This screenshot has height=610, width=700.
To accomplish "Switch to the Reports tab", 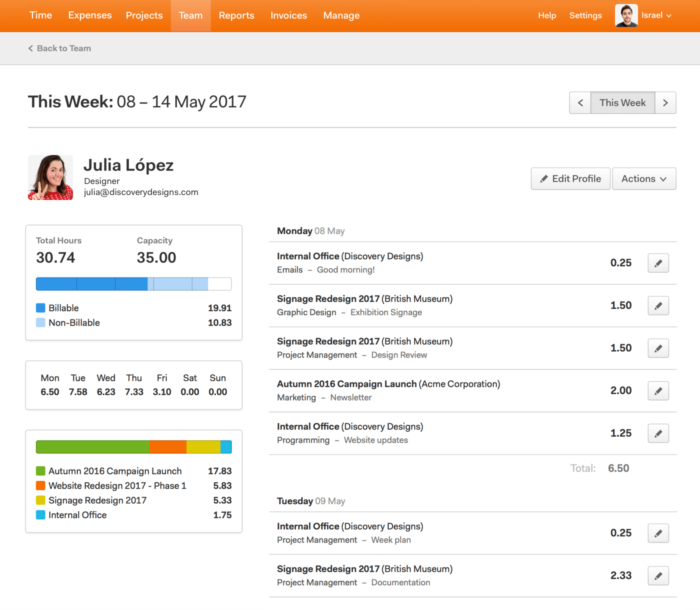I will coord(236,15).
